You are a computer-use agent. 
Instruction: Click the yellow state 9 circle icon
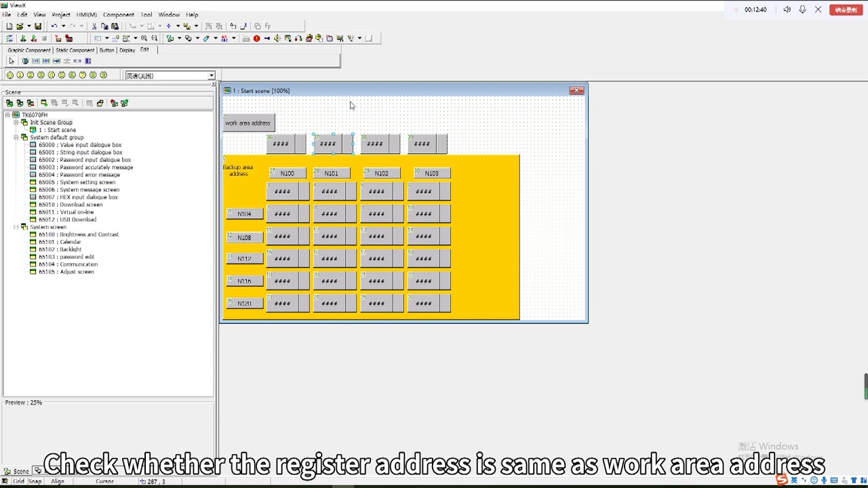103,75
